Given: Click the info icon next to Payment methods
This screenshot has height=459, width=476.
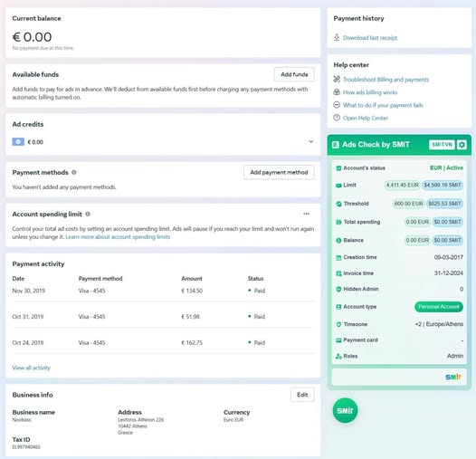Looking at the screenshot, I should 74,172.
